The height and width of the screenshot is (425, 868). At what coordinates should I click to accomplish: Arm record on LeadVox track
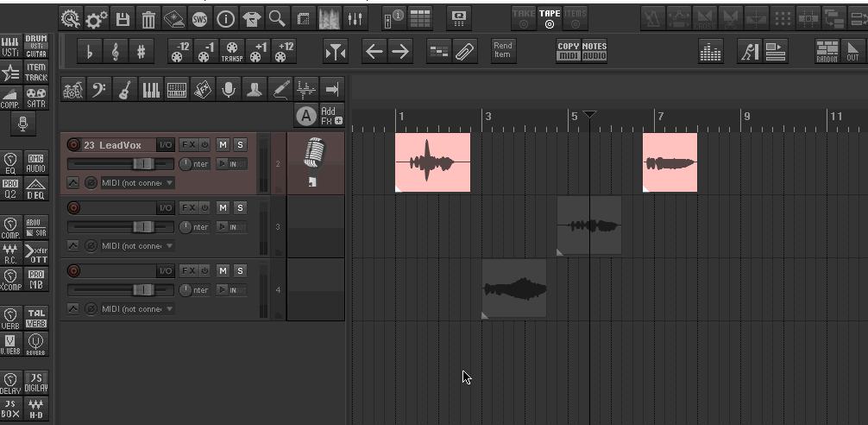point(73,145)
